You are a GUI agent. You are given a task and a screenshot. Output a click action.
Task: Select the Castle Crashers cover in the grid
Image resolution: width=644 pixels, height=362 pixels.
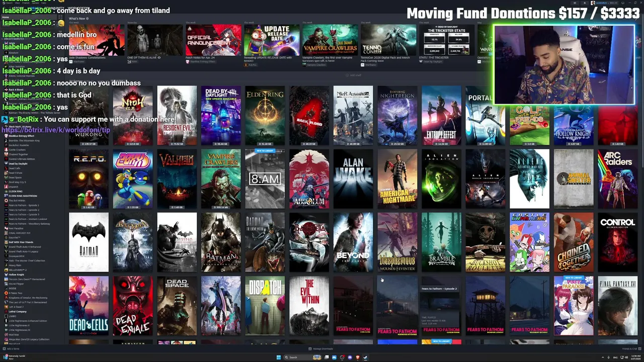click(529, 242)
